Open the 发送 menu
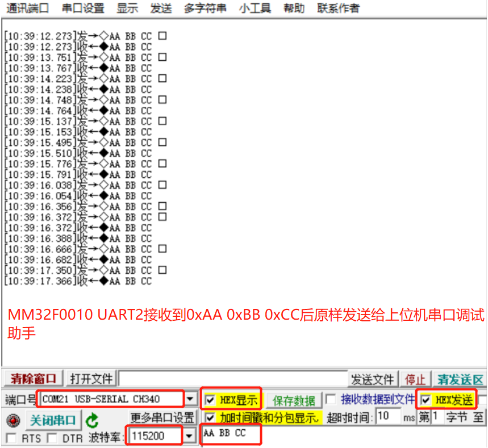This screenshot has width=488, height=448. [x=161, y=8]
